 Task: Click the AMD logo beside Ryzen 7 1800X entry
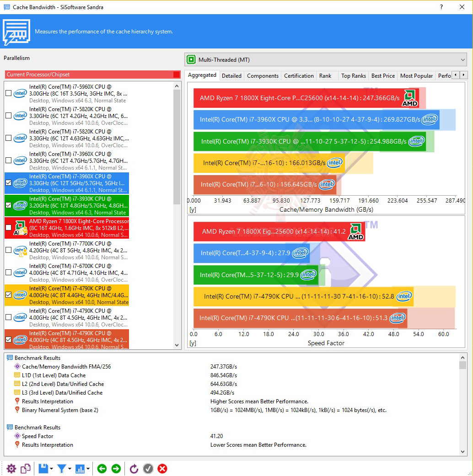coord(20,228)
